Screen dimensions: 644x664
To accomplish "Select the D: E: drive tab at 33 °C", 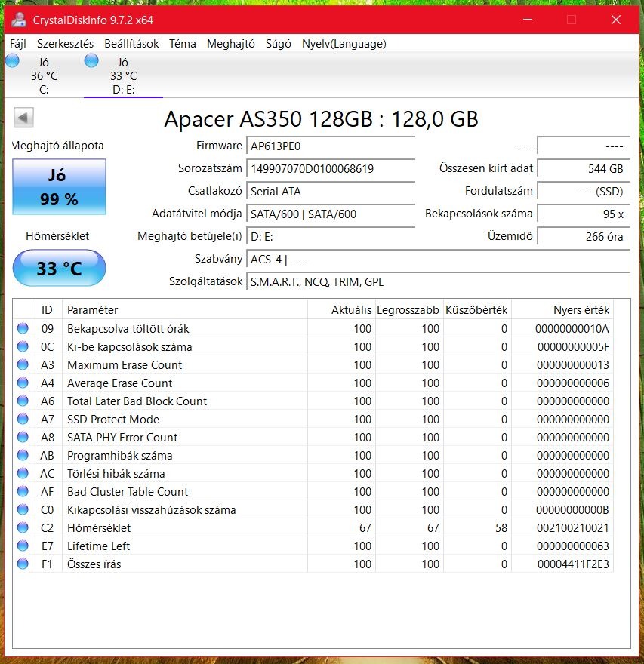I will [x=123, y=75].
